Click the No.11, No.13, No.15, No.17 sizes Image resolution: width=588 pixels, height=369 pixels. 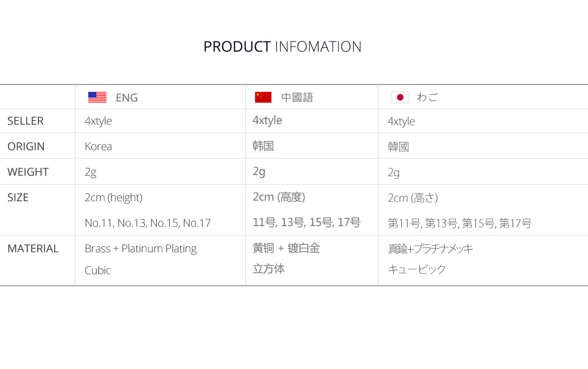click(x=148, y=223)
